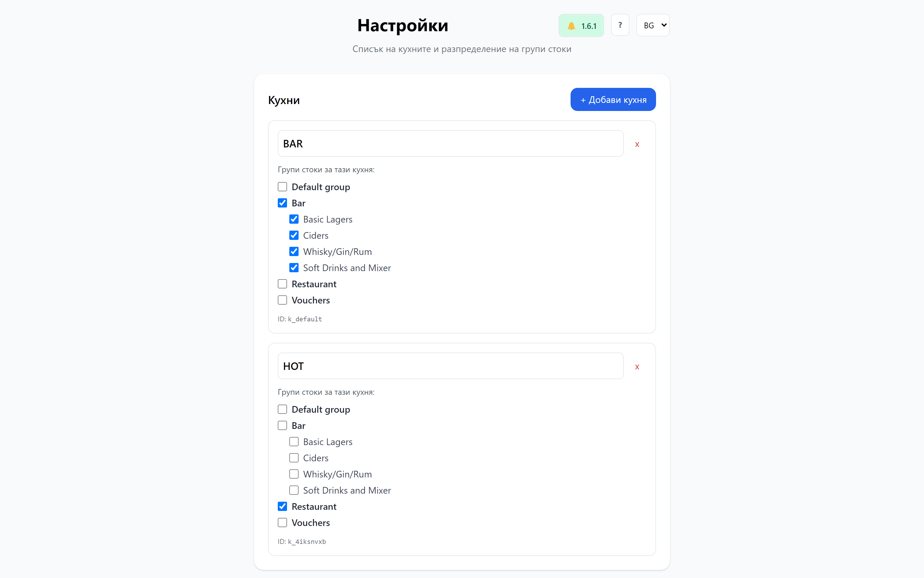The image size is (924, 578).
Task: Check Restaurant in BAR kitchen
Action: 282,284
